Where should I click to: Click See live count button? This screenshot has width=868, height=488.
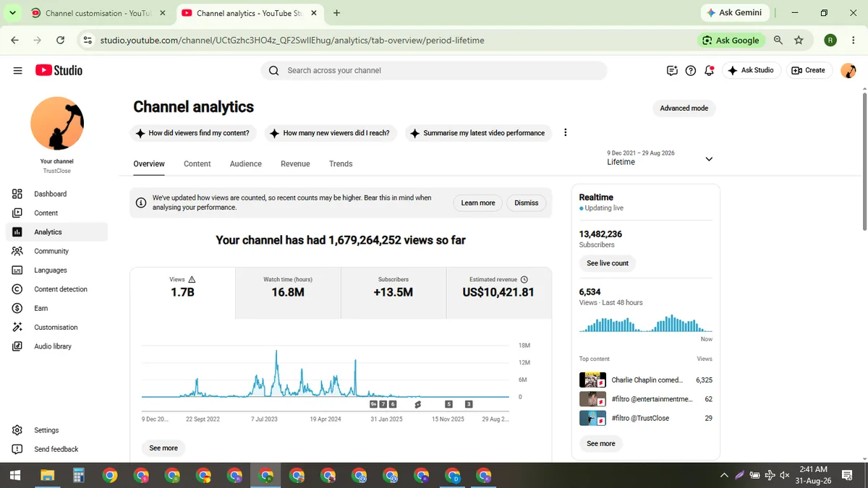pyautogui.click(x=608, y=263)
